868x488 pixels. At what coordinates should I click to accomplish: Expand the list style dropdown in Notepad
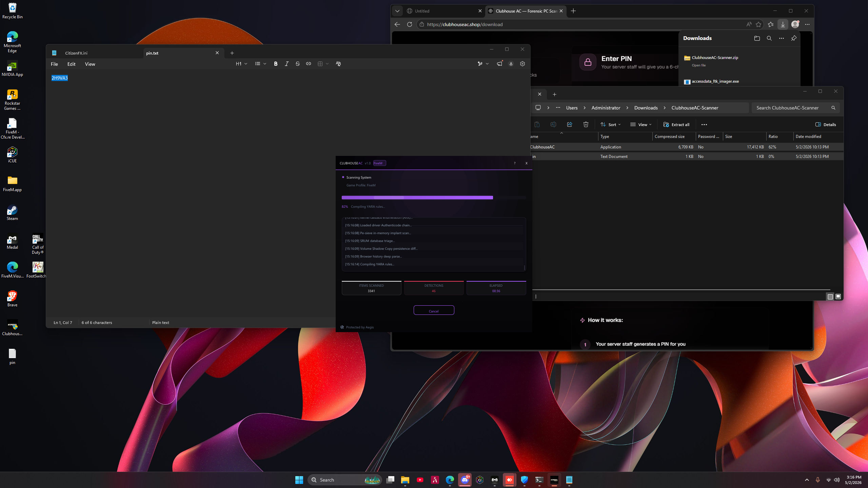pyautogui.click(x=260, y=64)
